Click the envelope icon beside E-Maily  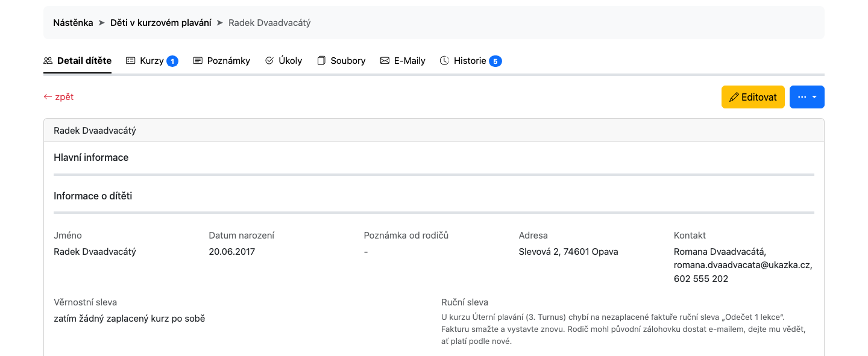tap(385, 61)
